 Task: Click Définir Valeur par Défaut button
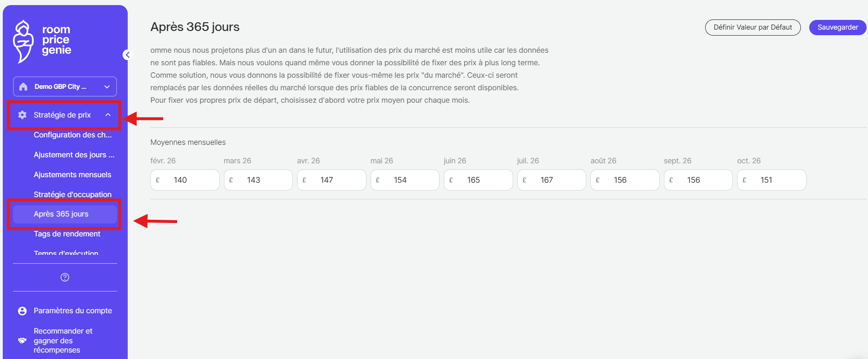click(x=752, y=27)
